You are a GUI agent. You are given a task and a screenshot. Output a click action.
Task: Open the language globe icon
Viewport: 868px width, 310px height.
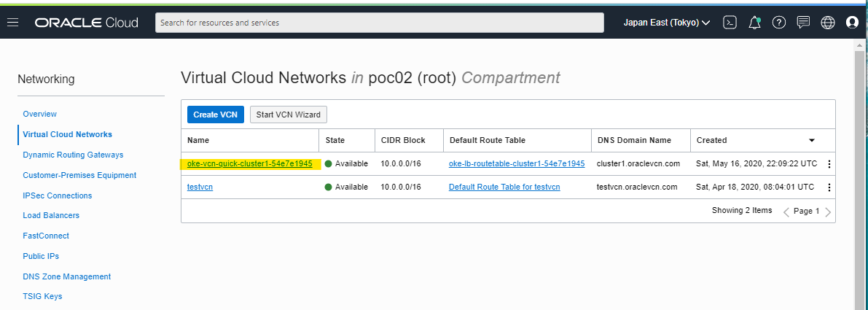[x=828, y=23]
